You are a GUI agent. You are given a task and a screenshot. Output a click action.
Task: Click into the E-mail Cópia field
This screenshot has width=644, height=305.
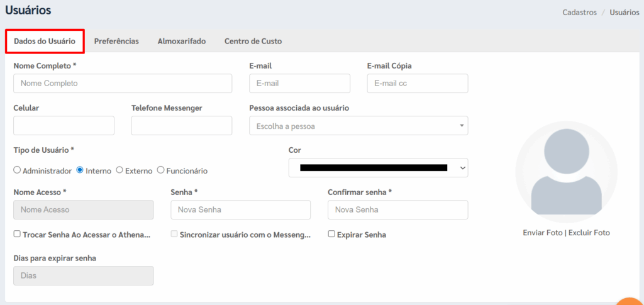click(x=418, y=84)
